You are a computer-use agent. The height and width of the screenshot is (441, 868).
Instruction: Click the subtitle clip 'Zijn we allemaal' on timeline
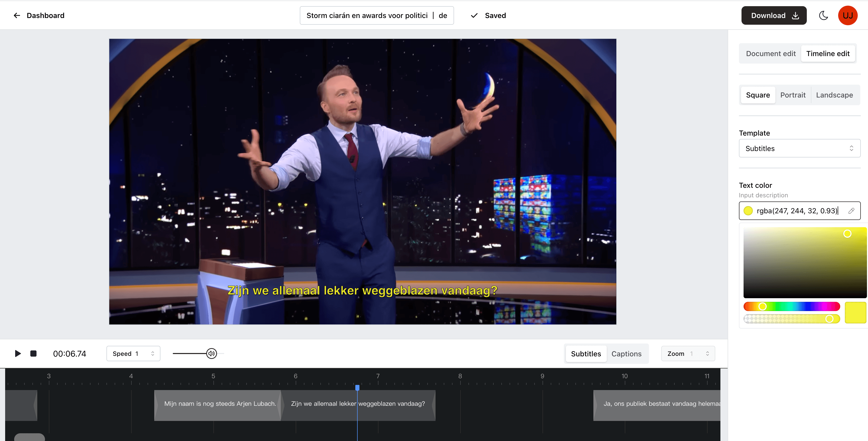[x=359, y=403]
